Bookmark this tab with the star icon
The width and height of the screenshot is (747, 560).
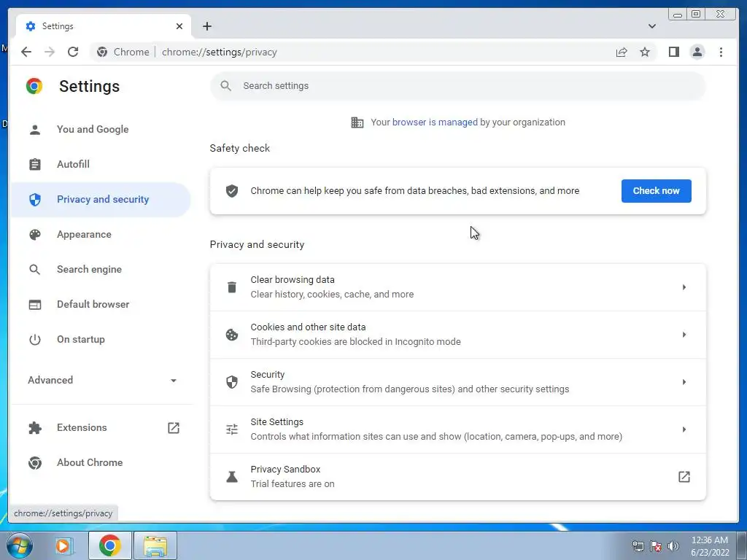click(645, 52)
